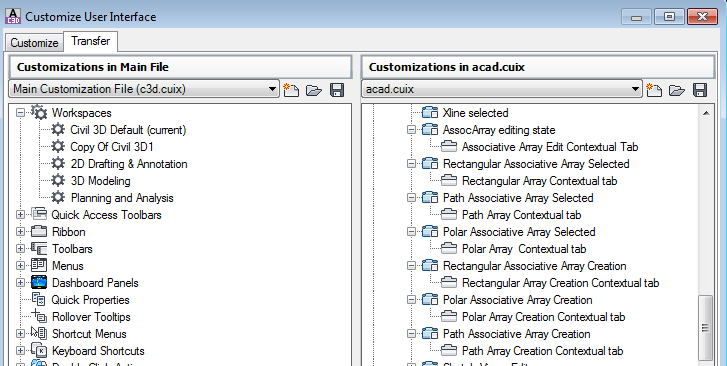This screenshot has height=366, width=727.
Task: Click scroll up arrow in acad.cuix pane
Action: [706, 113]
